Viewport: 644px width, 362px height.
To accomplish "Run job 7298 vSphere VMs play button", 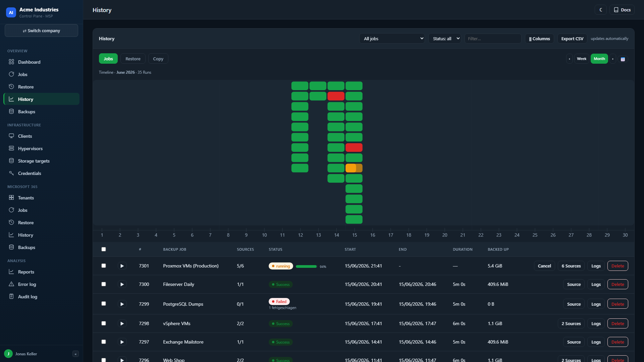I will [122, 323].
